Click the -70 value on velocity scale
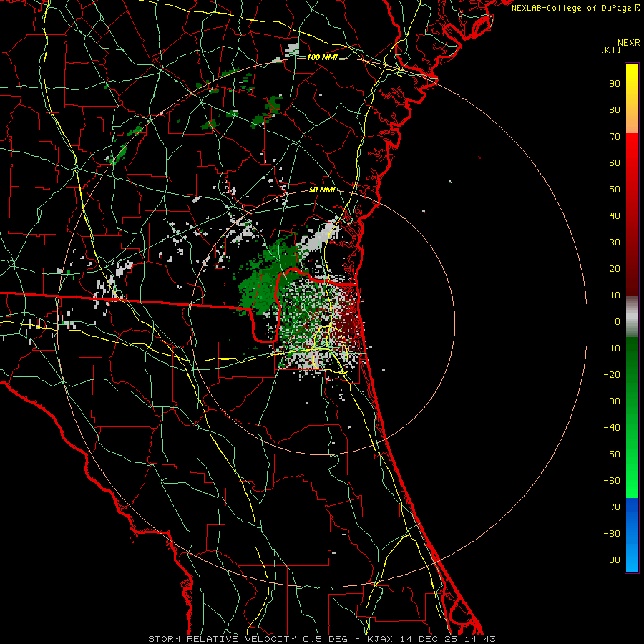 click(x=612, y=507)
